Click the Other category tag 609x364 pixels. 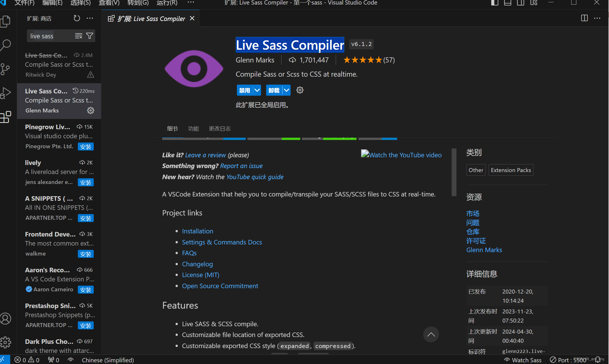tap(476, 170)
